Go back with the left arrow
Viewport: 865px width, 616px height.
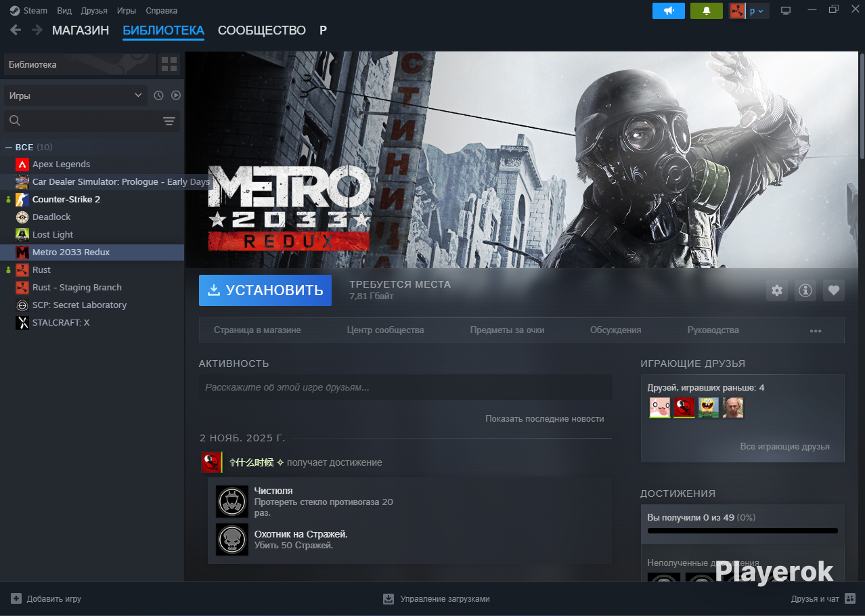click(x=16, y=30)
